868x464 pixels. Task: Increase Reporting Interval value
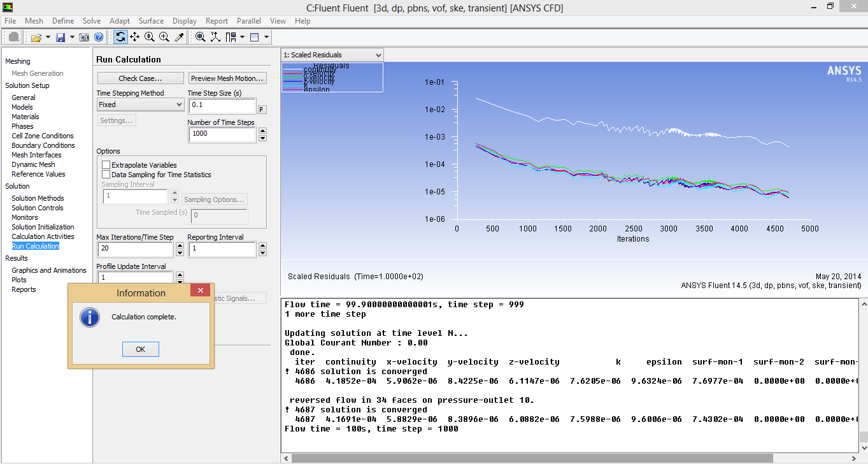tap(262, 245)
